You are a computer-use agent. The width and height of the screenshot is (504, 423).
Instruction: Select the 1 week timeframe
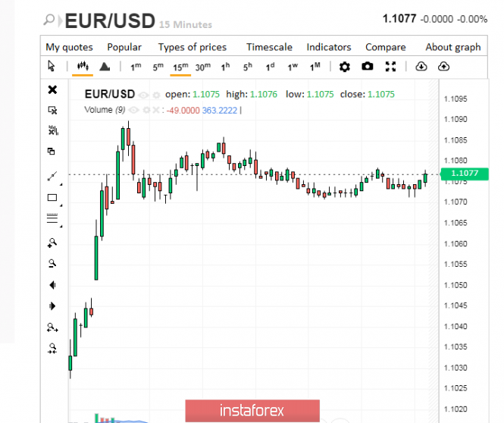point(293,67)
